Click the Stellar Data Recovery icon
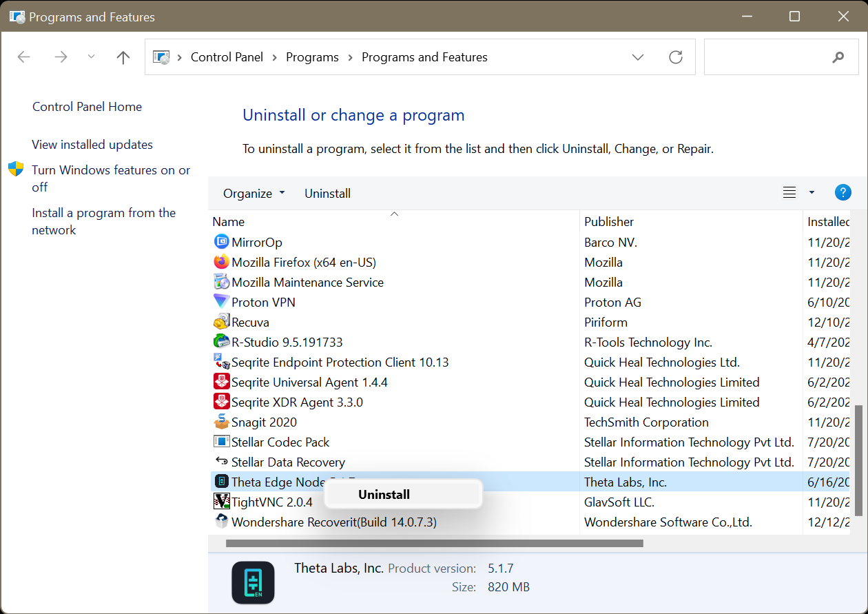 coord(221,462)
